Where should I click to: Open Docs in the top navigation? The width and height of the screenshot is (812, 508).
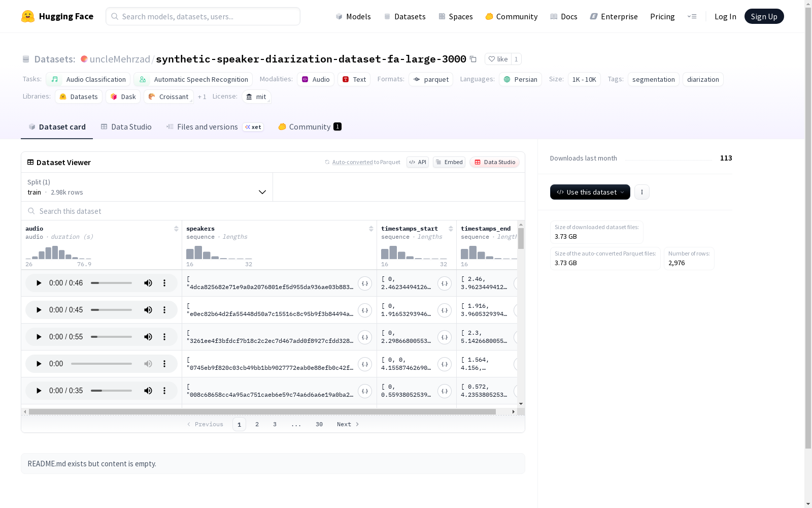point(564,16)
